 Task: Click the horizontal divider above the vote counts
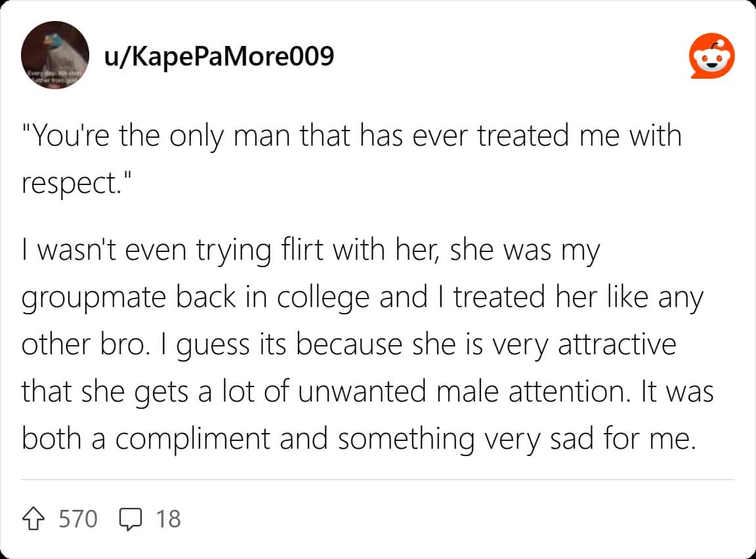click(377, 480)
